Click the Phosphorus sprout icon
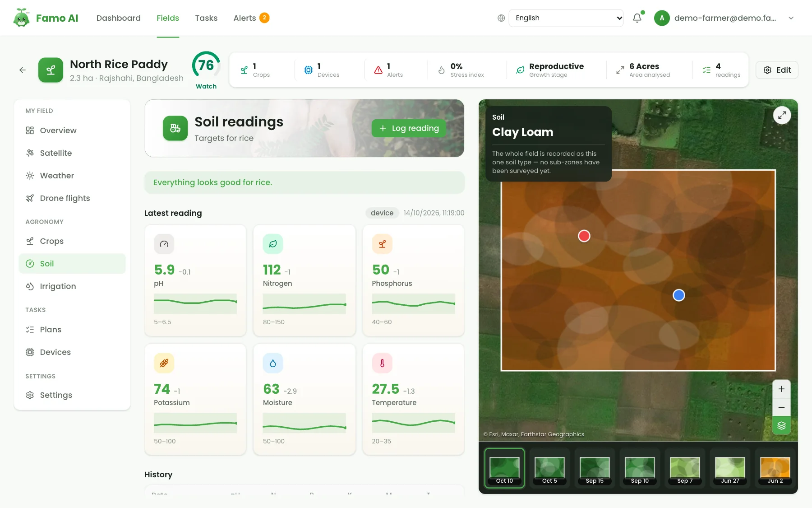This screenshot has height=508, width=812. 382,244
